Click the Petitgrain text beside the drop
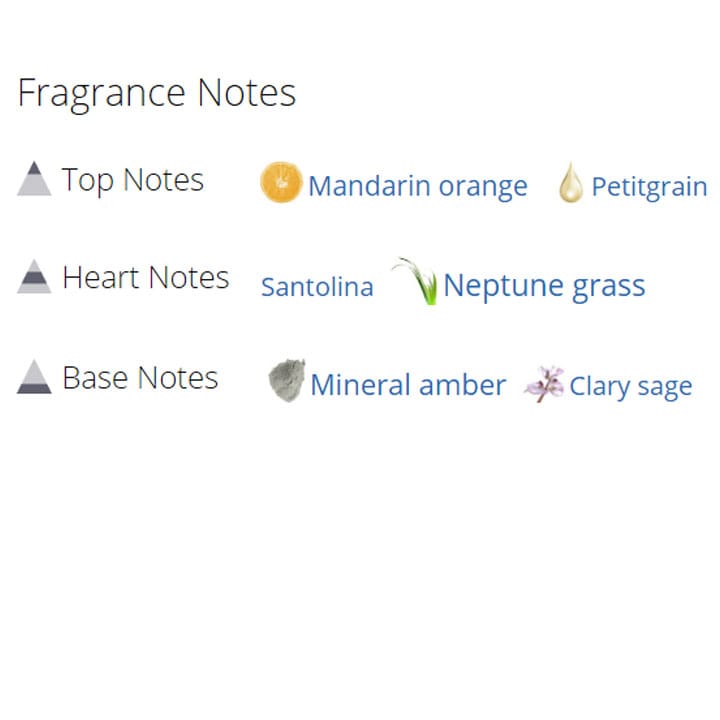720x720 pixels. (649, 187)
